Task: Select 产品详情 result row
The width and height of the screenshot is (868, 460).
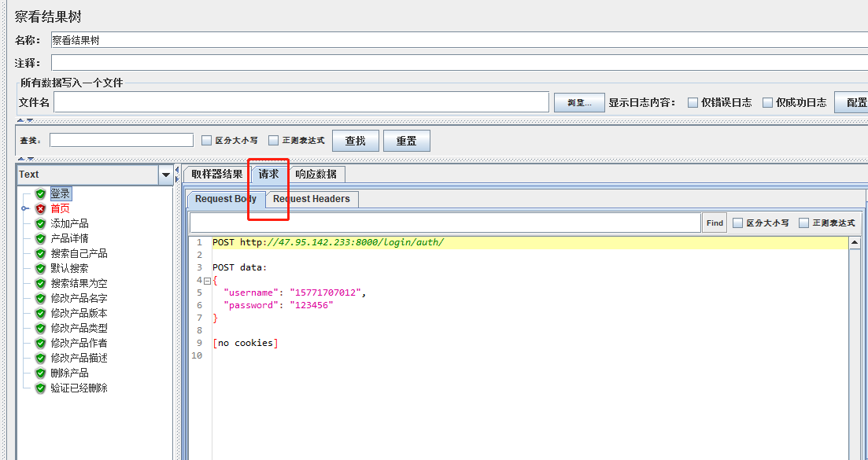Action: coord(70,239)
